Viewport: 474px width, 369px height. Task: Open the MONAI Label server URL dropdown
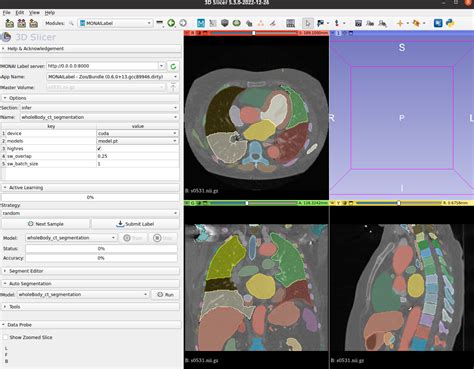[161, 66]
